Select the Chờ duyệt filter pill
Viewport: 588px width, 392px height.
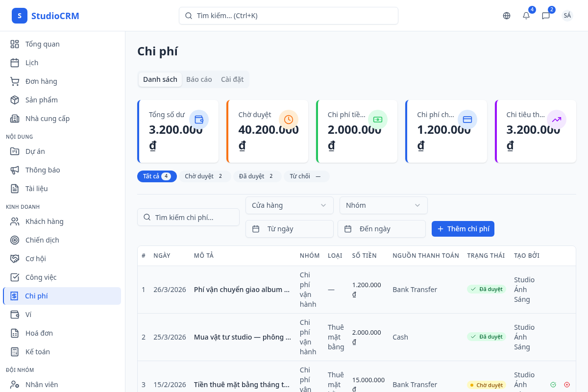(x=205, y=176)
